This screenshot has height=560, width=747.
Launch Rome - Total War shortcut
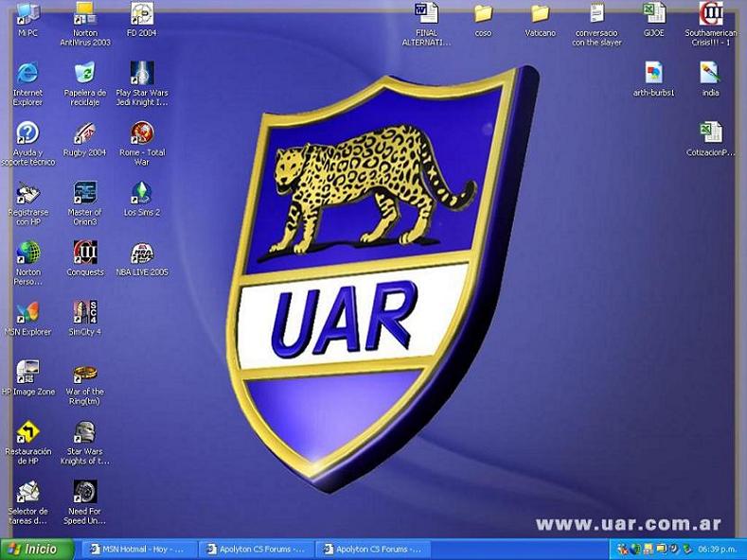(142, 144)
